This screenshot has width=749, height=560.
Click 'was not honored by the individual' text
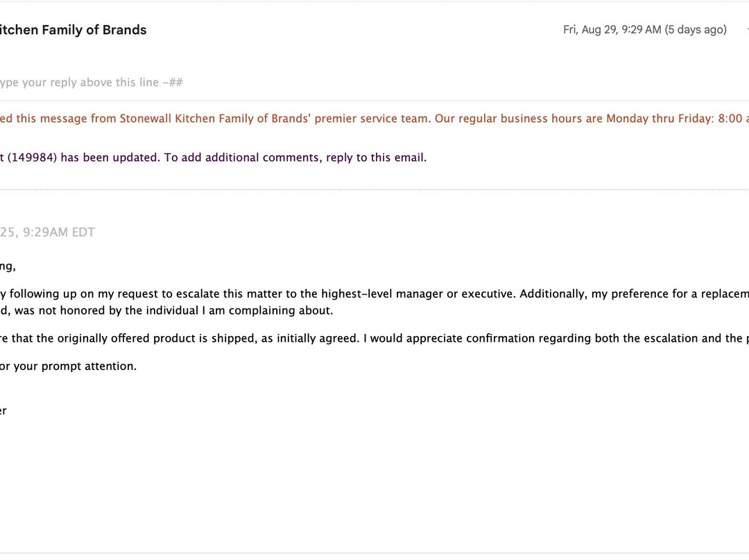pos(105,310)
